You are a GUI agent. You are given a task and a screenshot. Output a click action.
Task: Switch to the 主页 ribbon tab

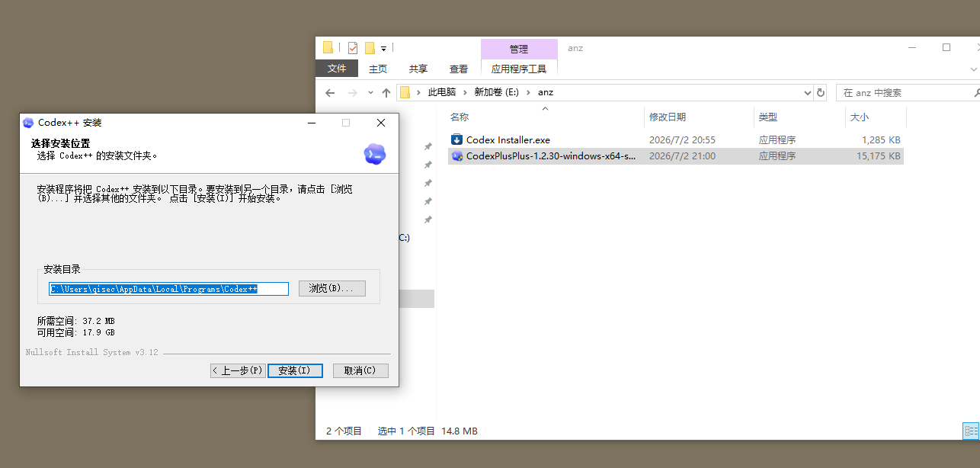[x=378, y=69]
